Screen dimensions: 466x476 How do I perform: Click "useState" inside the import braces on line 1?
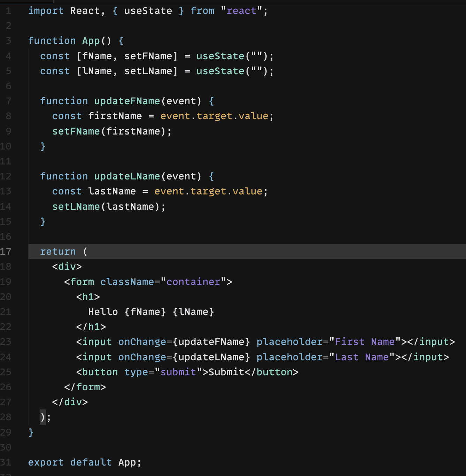(x=148, y=11)
